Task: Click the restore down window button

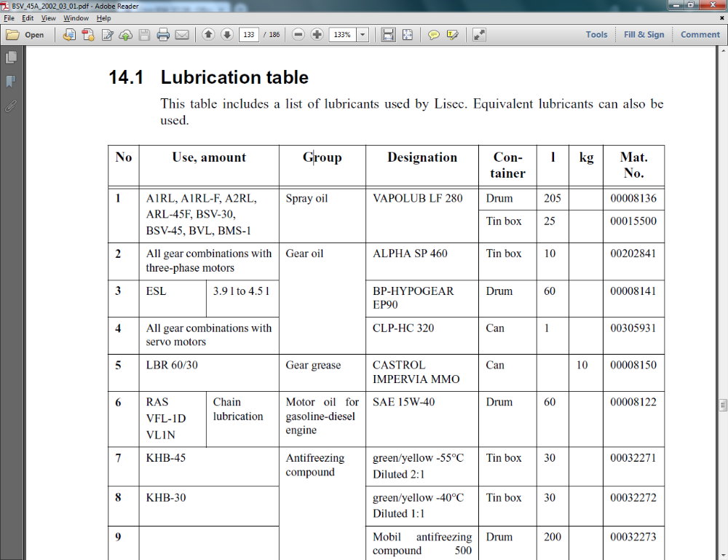Action: click(x=691, y=5)
